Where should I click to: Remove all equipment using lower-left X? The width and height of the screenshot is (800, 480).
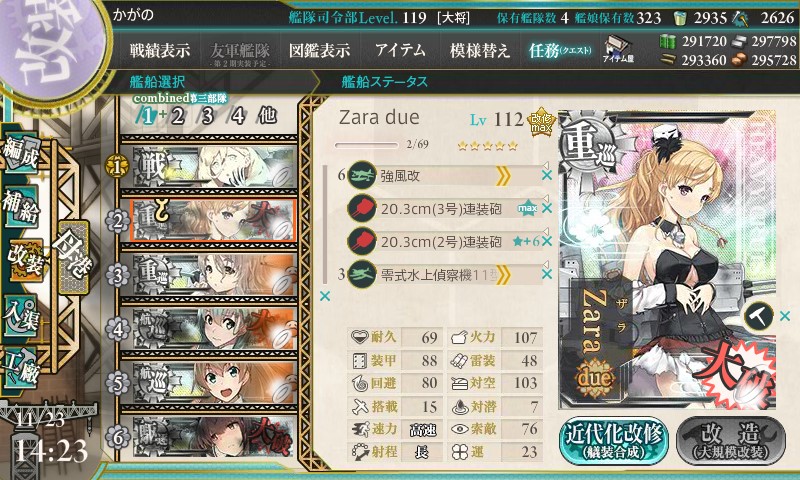[324, 296]
